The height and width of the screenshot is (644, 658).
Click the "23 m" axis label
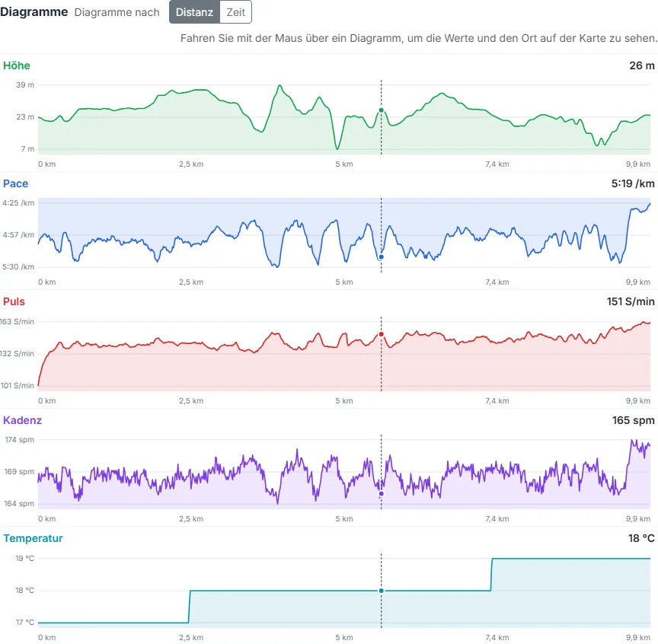(x=25, y=116)
